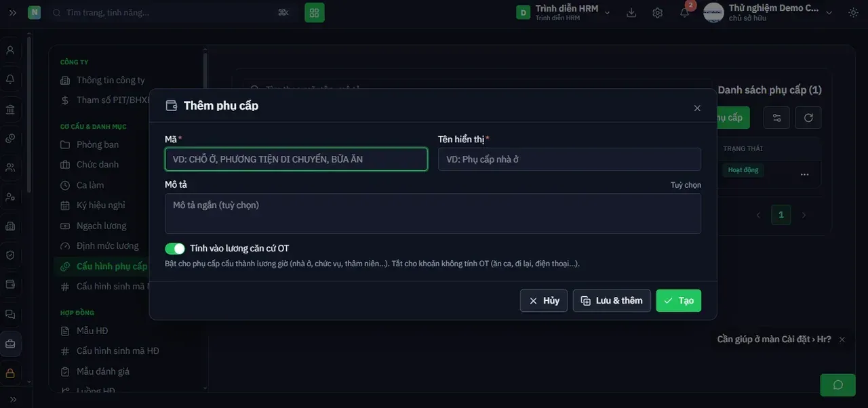Toggle off Tính vào lương căn cứ OT

click(x=175, y=249)
